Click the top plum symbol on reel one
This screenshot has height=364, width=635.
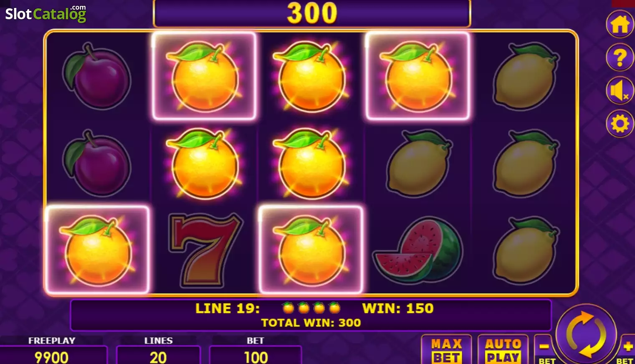tap(98, 76)
